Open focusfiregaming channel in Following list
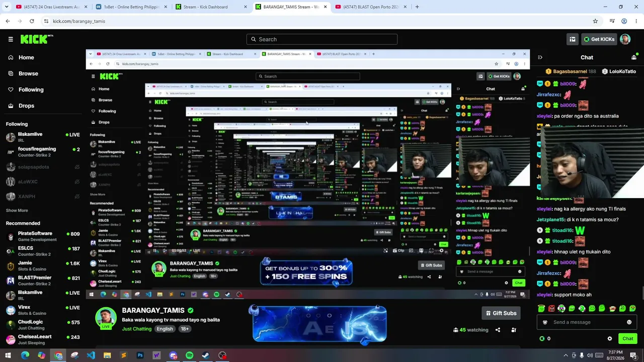The width and height of the screenshot is (644, 362). coord(43,152)
